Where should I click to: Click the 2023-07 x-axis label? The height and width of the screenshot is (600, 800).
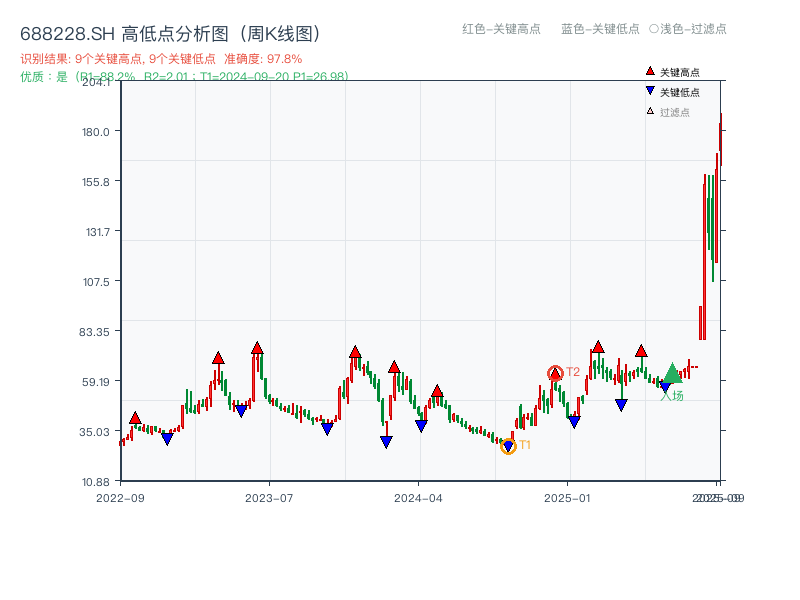click(269, 498)
